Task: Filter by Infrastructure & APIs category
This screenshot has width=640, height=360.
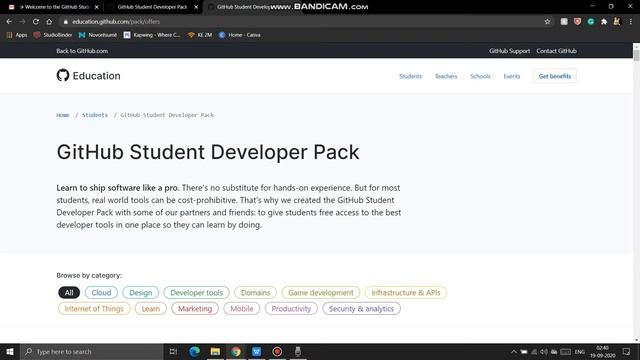Action: (x=406, y=293)
